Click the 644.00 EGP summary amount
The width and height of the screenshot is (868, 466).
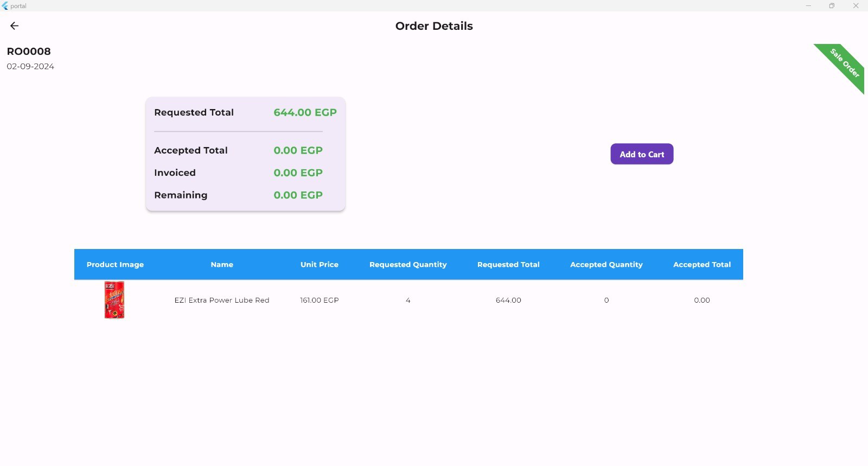click(x=305, y=112)
